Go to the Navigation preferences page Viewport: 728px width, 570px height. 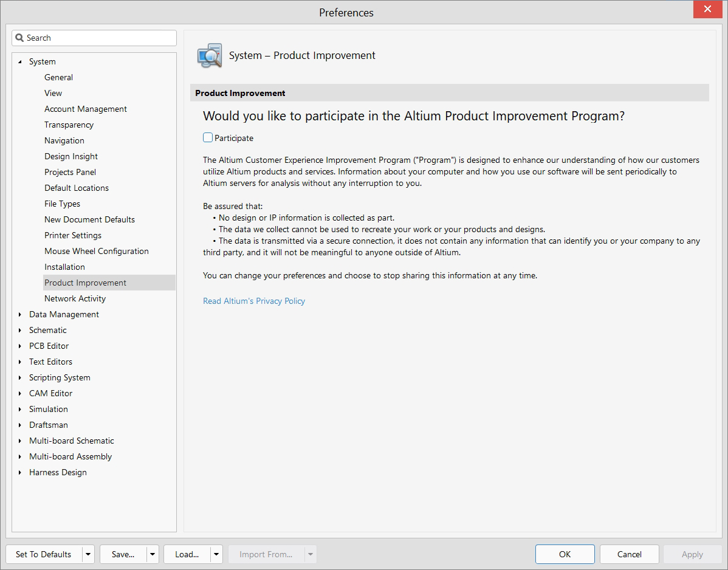[x=64, y=140]
